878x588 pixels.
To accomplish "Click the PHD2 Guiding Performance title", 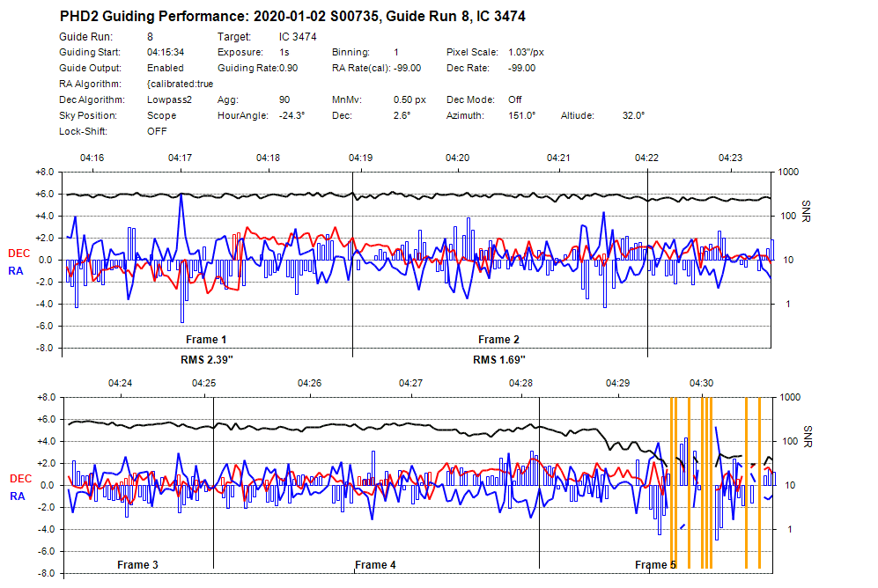I will [x=292, y=16].
